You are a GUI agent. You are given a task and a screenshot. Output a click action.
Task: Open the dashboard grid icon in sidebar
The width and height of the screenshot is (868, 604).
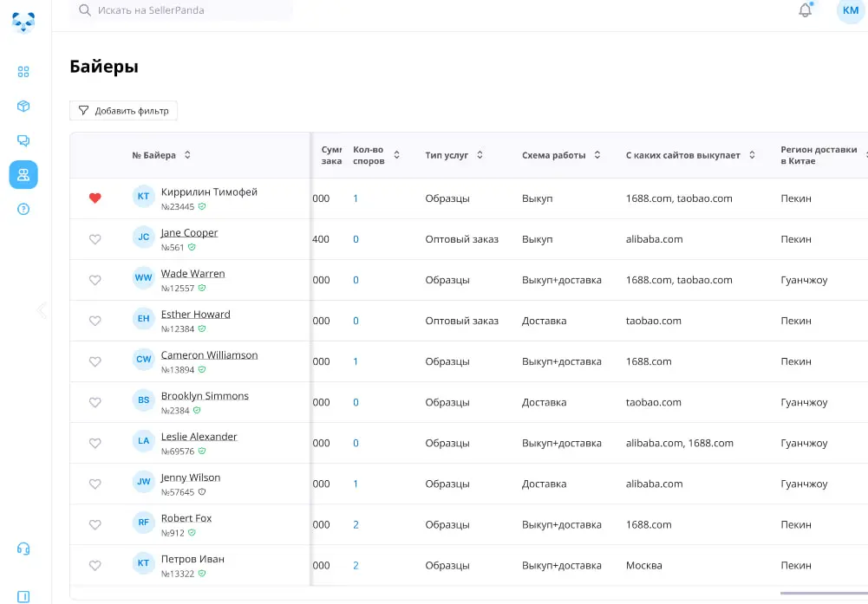click(23, 72)
